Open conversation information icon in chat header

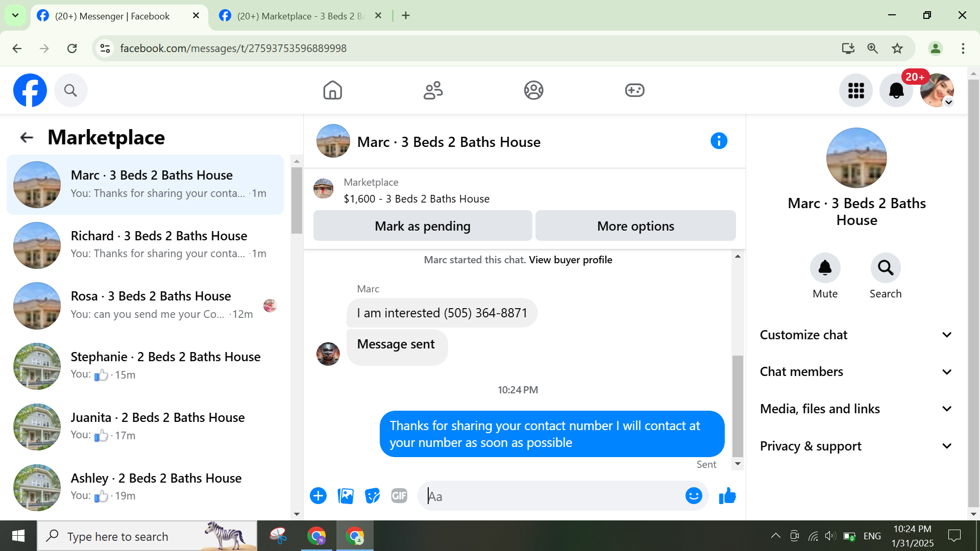(719, 141)
